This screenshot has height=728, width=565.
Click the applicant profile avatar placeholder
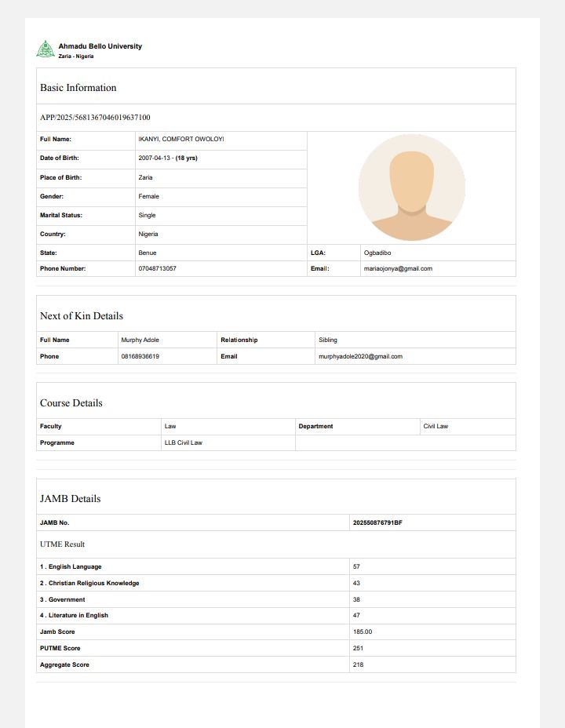pos(411,187)
